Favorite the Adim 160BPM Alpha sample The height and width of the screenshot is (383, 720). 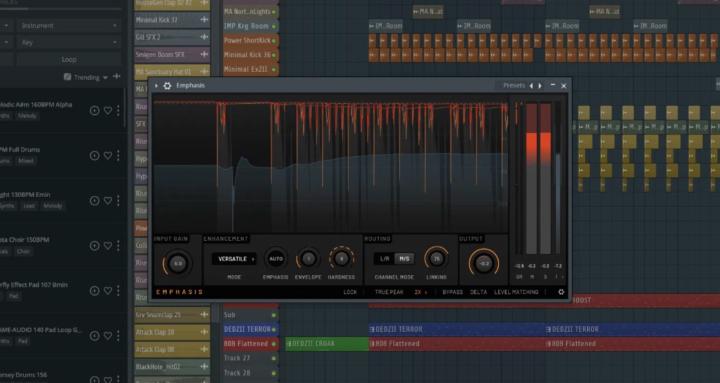pos(107,111)
